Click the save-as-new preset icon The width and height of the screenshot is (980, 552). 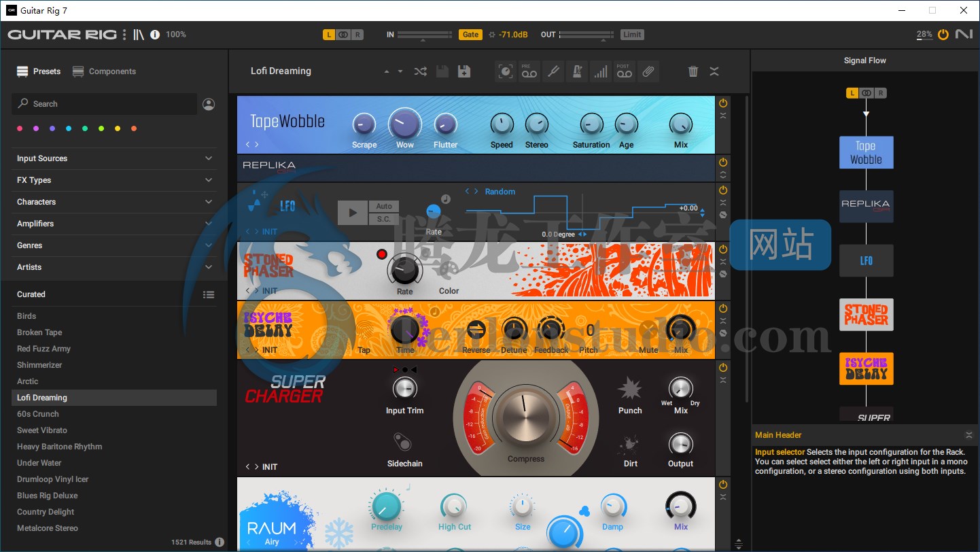(464, 71)
